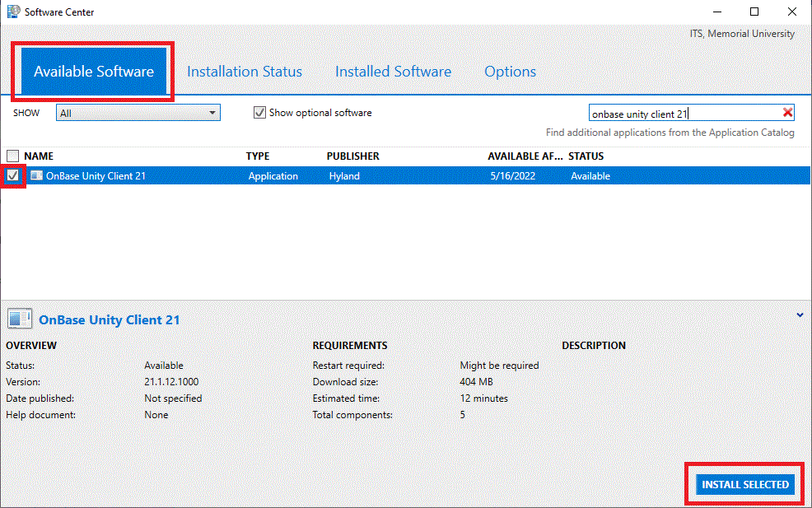Uncheck the OnBase Unity Client 21 checkbox
This screenshot has width=812, height=508.
point(13,175)
